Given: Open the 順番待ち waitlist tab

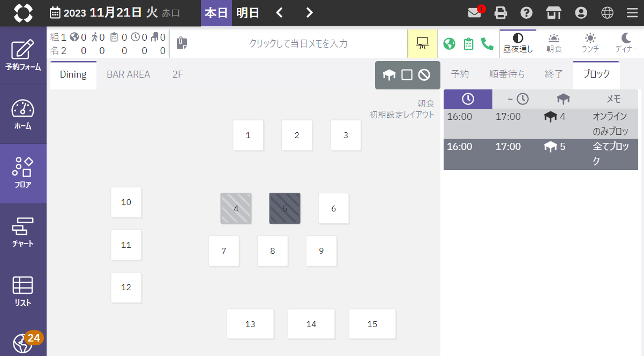Looking at the screenshot, I should (x=507, y=74).
